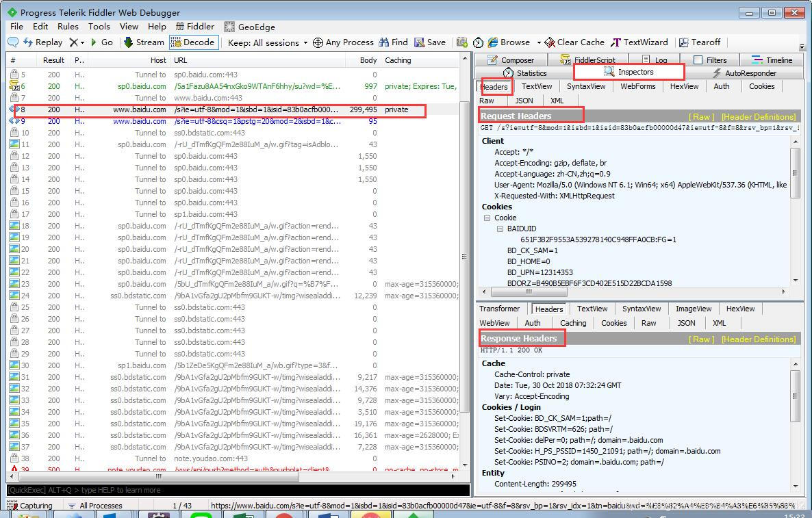The width and height of the screenshot is (812, 518).
Task: Open the File menu
Action: pyautogui.click(x=16, y=27)
